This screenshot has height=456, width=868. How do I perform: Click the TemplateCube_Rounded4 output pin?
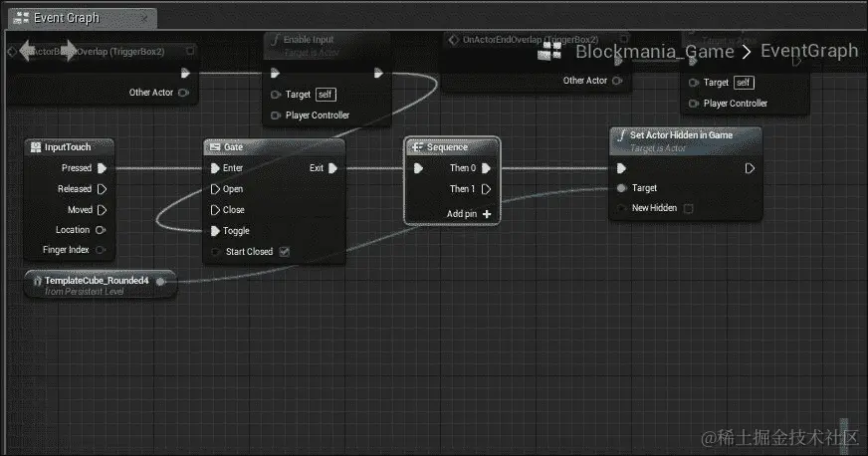tap(160, 281)
